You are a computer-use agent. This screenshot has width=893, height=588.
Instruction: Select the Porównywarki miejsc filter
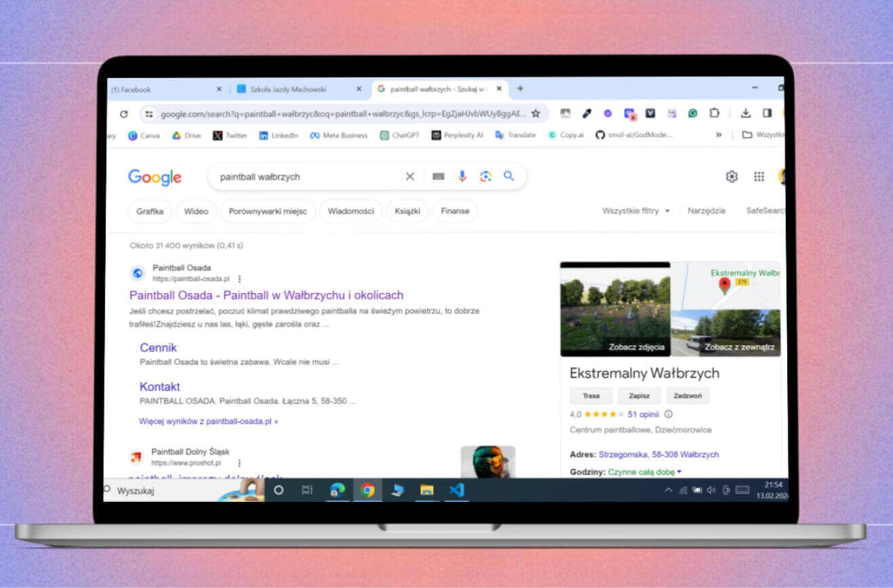268,211
